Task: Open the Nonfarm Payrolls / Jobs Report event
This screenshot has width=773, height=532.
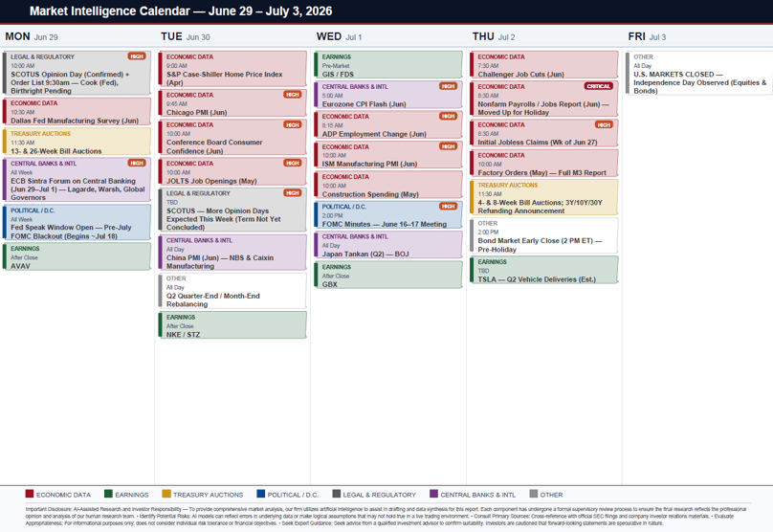Action: tap(543, 99)
